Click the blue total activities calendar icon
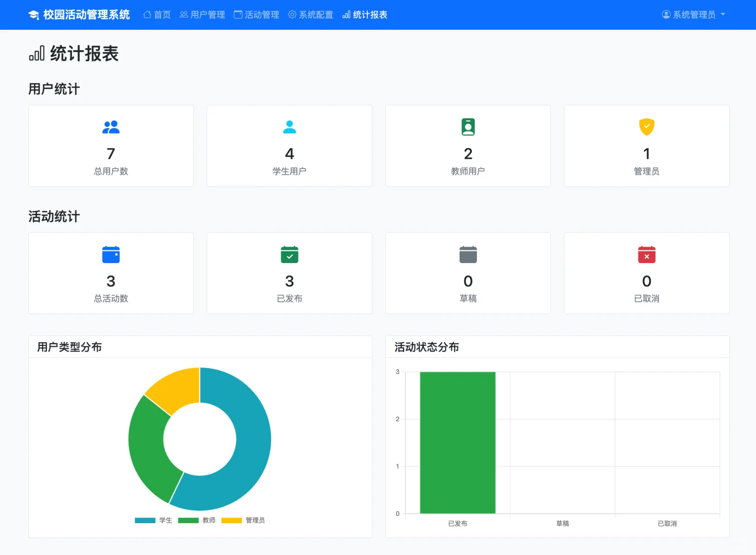The height and width of the screenshot is (555, 756). pos(110,254)
